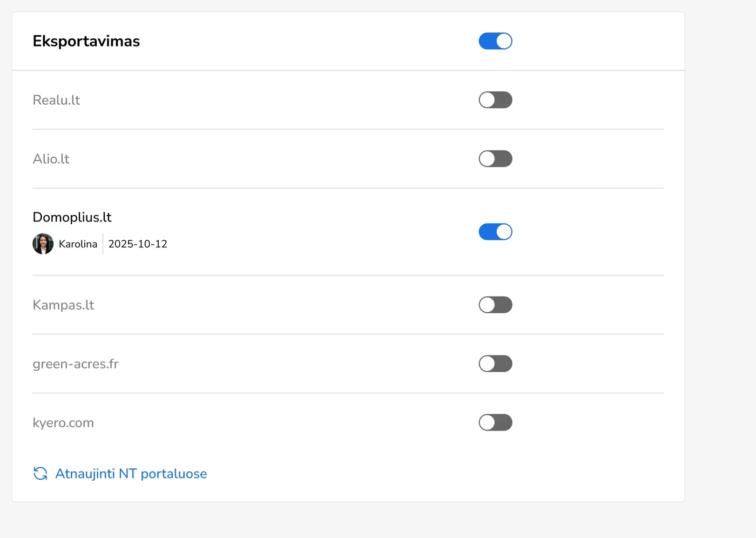Click the green-acres.fr portal name
Image resolution: width=756 pixels, height=538 pixels.
click(76, 364)
